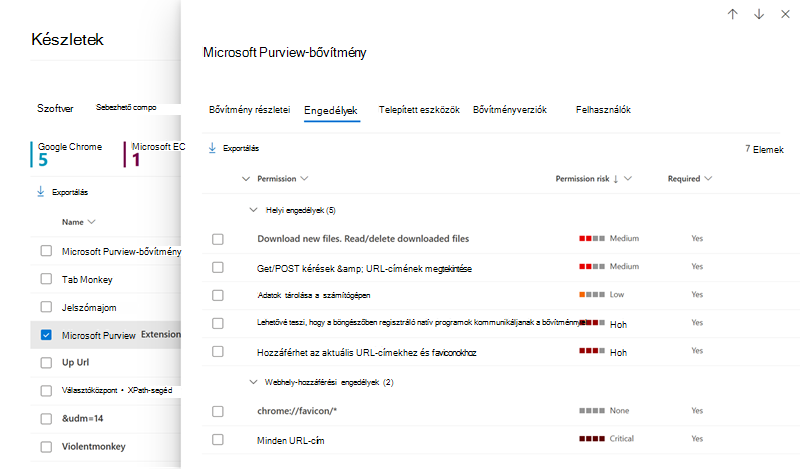Tick checkbox for Download new files permission

218,239
